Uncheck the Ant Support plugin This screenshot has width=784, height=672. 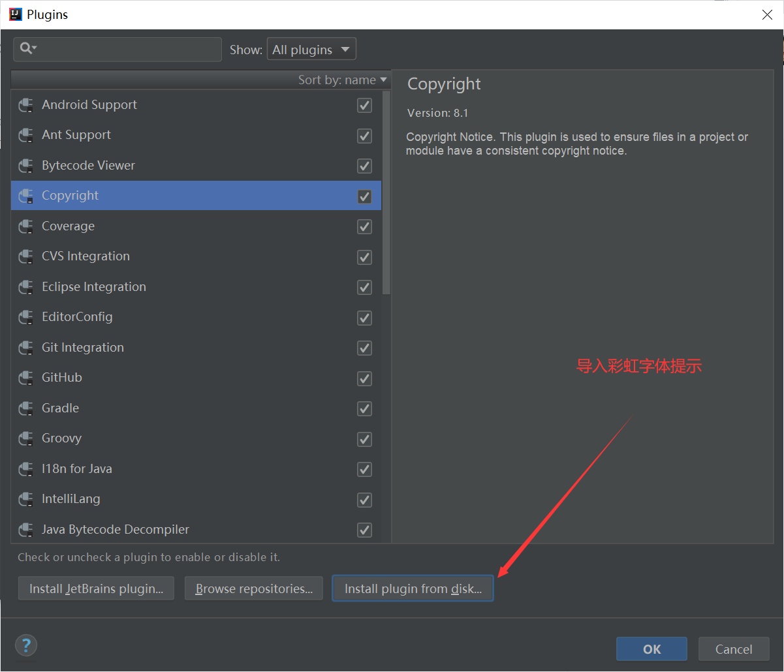[364, 136]
